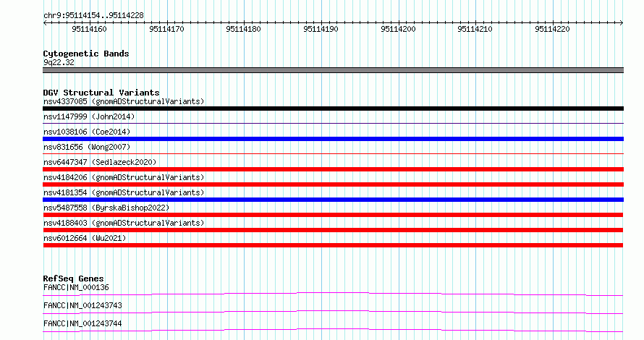Click the ruler tick labeled 95114160
644x340 pixels.
coord(89,29)
